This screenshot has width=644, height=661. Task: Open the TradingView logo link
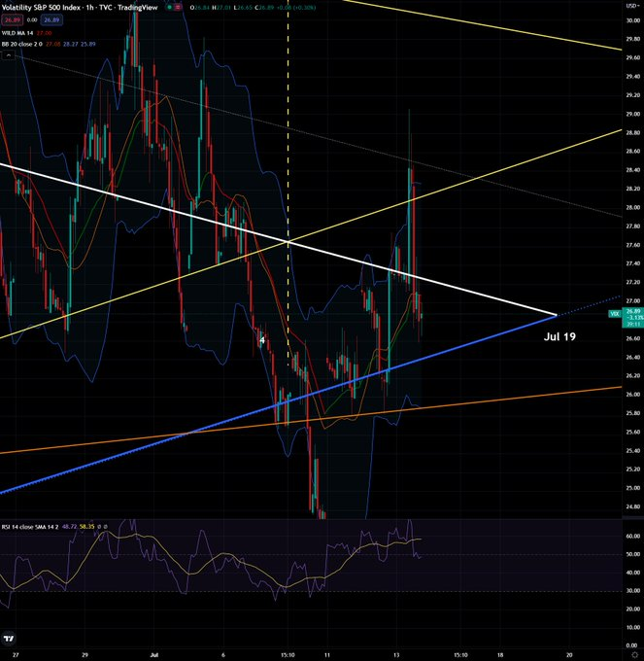coord(9,639)
